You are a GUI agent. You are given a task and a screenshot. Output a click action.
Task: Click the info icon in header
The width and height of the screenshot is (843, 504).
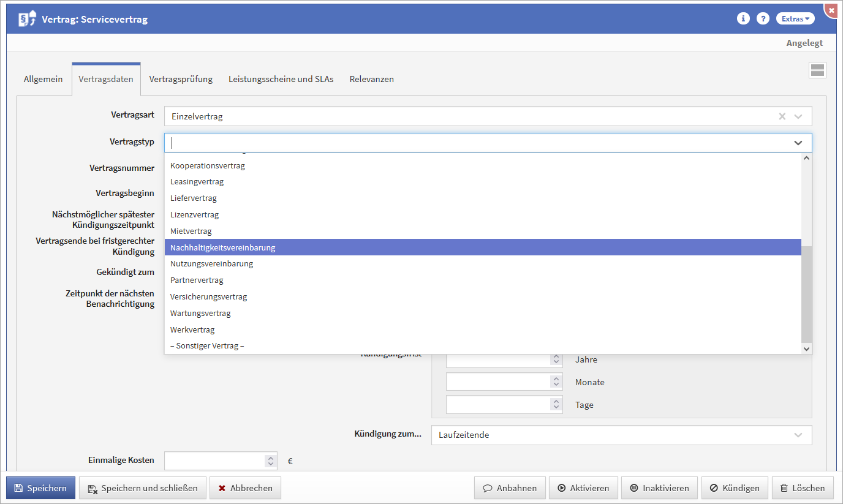[743, 18]
